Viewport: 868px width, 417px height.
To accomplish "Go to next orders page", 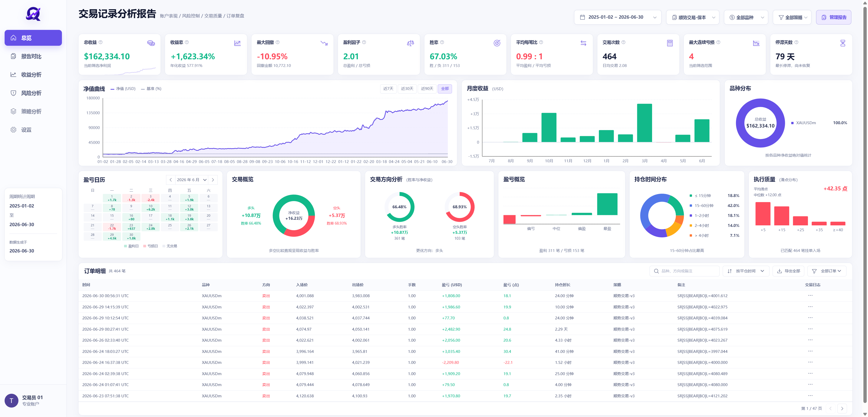I will point(842,408).
